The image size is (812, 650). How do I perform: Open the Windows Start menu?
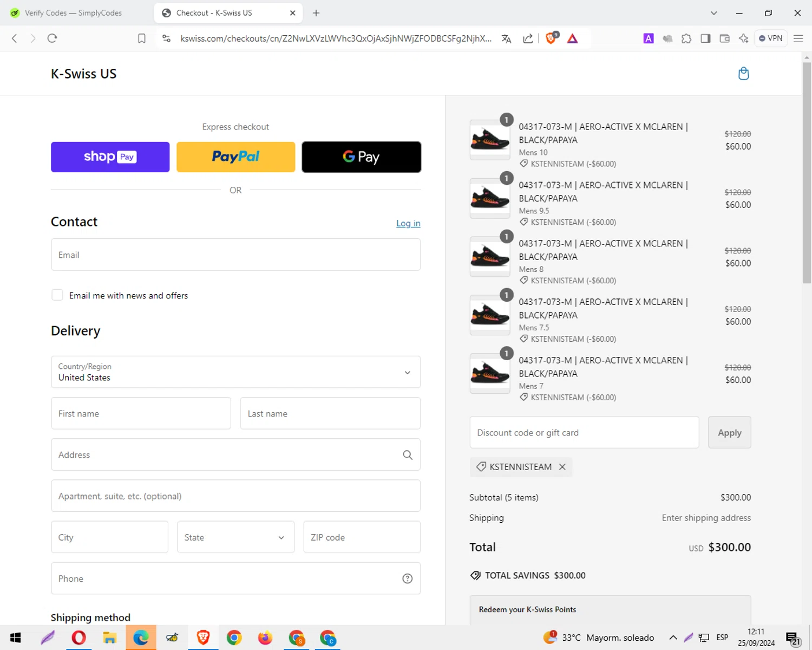click(15, 638)
